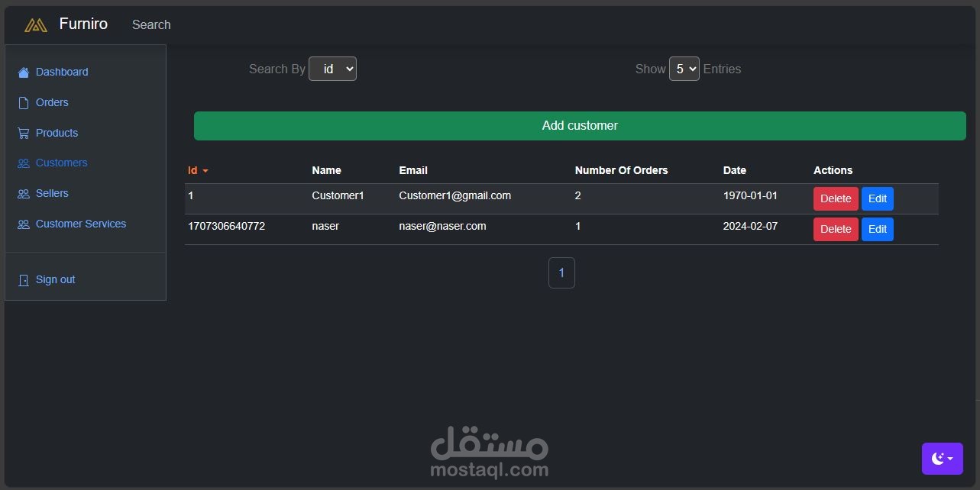This screenshot has width=980, height=490.
Task: Click the Furniro logo icon
Action: pos(36,25)
